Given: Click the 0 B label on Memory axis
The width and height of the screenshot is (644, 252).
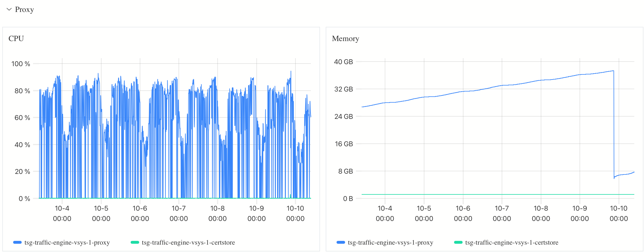Looking at the screenshot, I should point(348,199).
